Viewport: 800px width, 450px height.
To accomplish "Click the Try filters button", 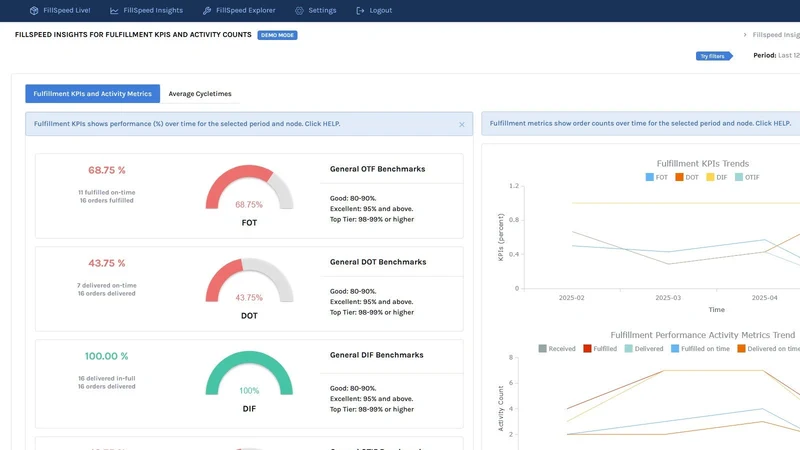I will coord(714,56).
